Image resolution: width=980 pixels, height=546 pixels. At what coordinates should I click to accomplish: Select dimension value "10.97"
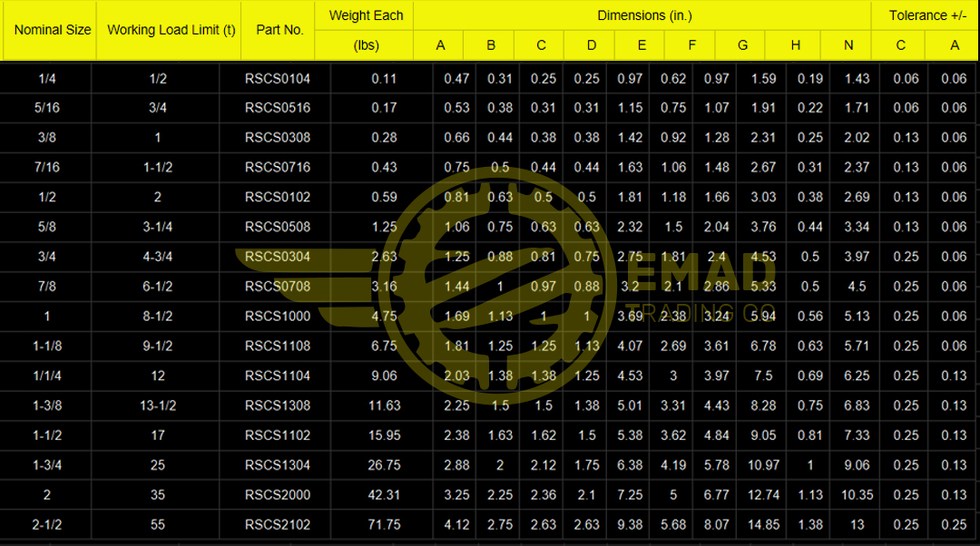(x=764, y=465)
